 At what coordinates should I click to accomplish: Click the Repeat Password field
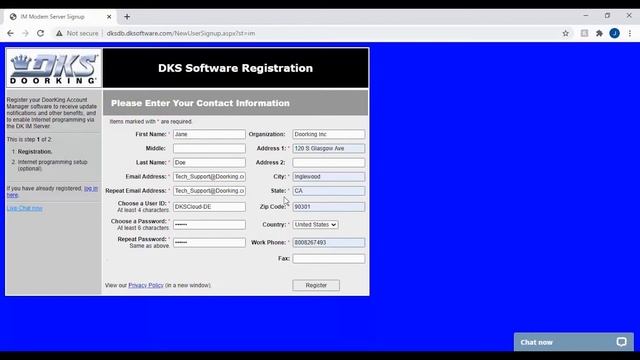209,242
